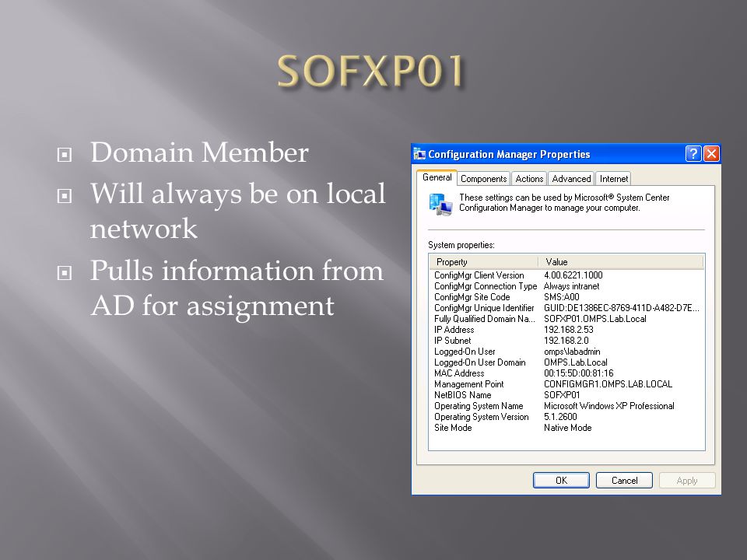Click the Cancel button
Viewport: 747px width, 560px height.
(624, 481)
